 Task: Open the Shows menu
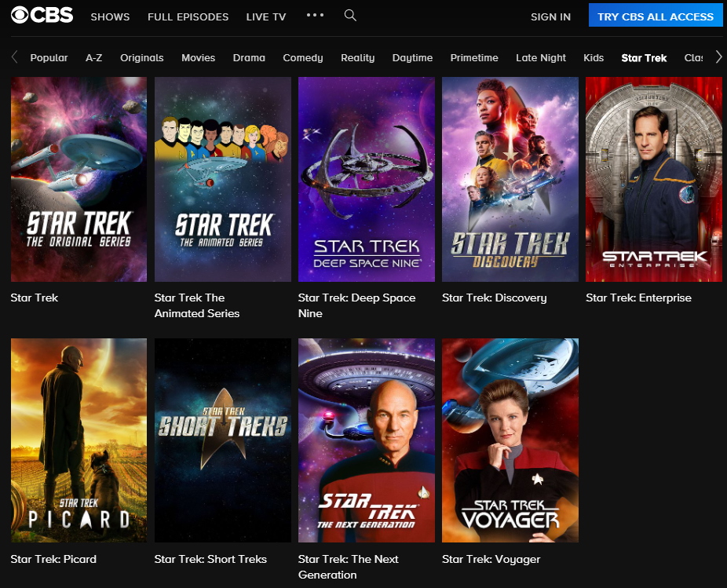pos(110,16)
